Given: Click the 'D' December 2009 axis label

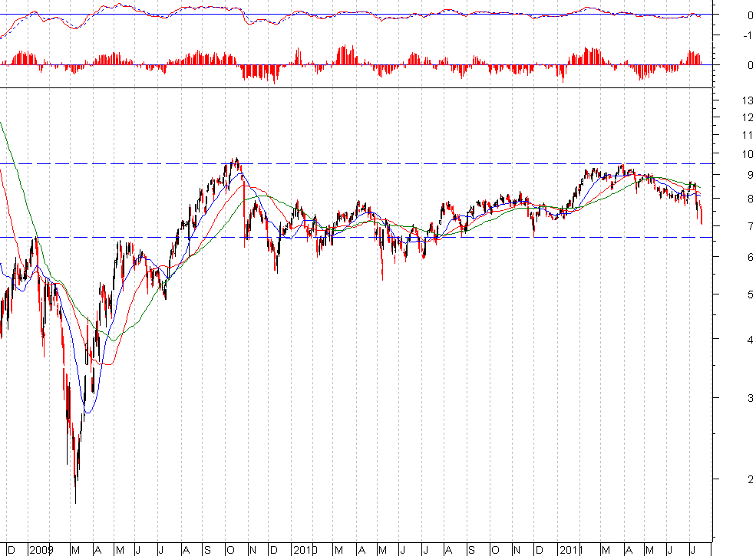Looking at the screenshot, I should [273, 550].
